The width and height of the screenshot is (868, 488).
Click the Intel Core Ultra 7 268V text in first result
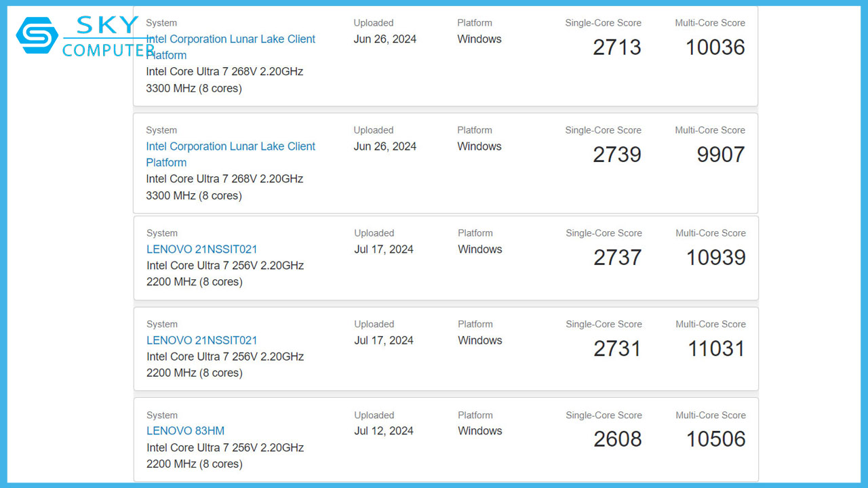point(224,72)
